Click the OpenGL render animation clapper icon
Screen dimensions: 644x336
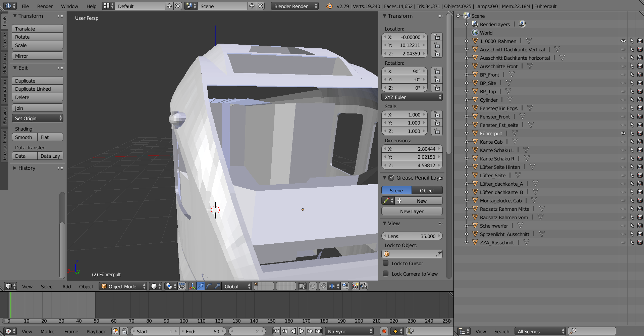[364, 286]
